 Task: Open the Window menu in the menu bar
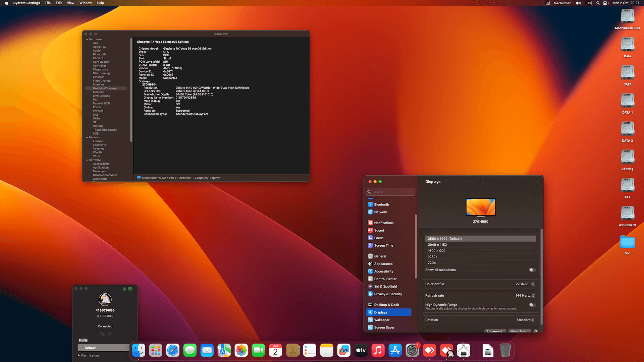click(85, 3)
